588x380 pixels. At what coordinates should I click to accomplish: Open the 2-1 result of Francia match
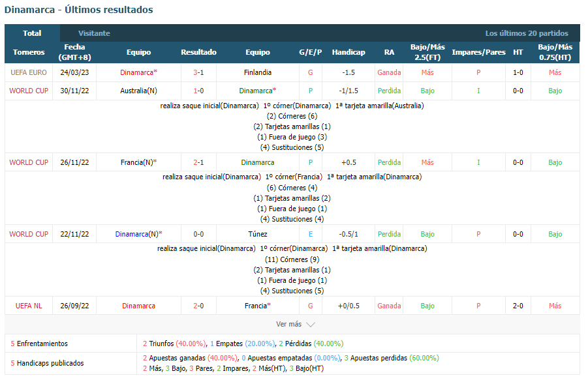198,162
